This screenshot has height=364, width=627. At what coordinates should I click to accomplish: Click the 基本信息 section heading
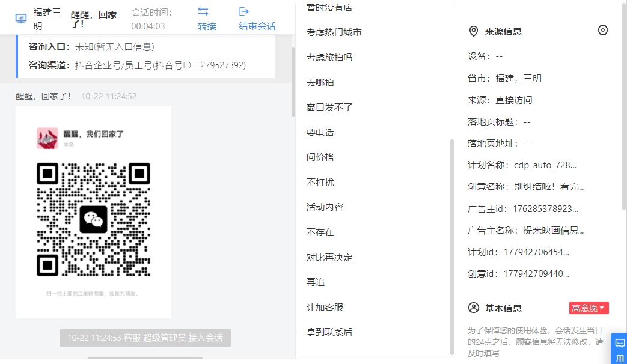pos(503,309)
